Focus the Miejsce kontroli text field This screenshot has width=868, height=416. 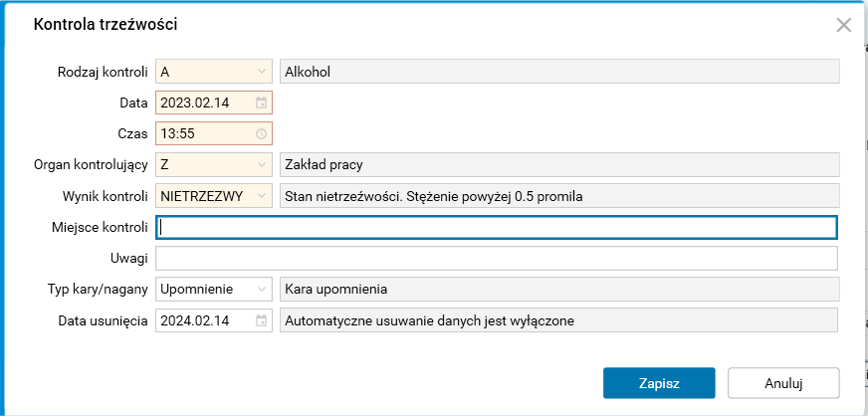point(498,228)
